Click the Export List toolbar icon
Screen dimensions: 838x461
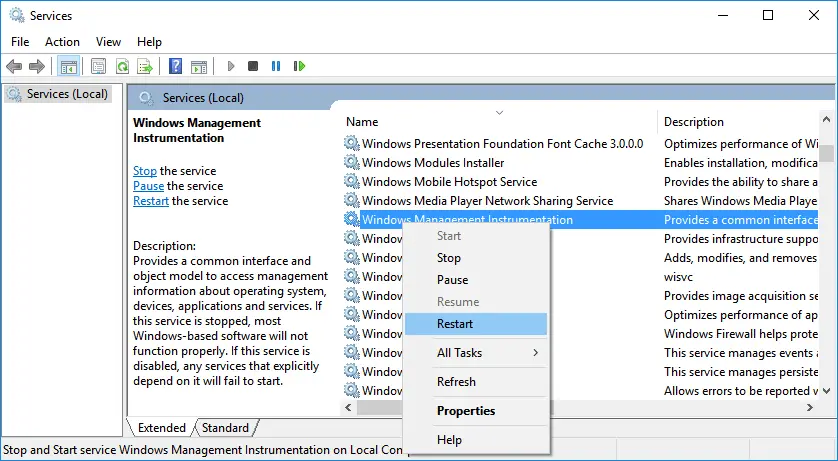(x=145, y=66)
